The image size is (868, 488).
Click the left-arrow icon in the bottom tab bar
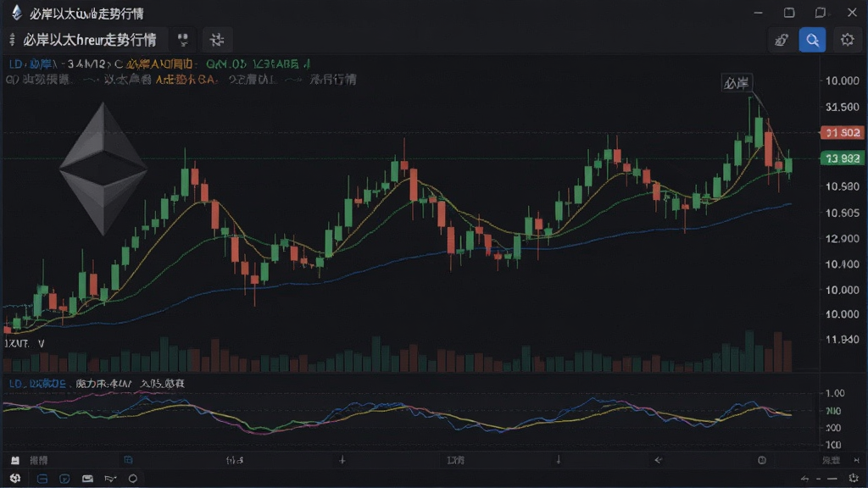658,460
